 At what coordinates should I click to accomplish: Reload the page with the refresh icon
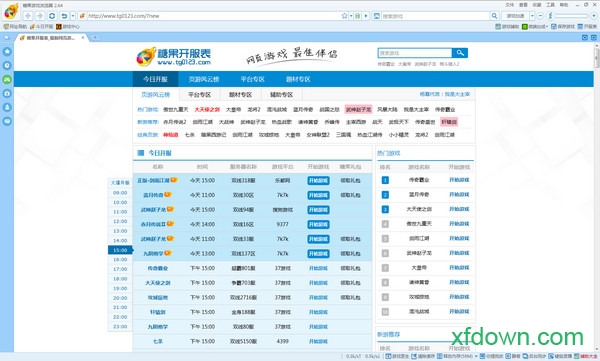tap(52, 16)
